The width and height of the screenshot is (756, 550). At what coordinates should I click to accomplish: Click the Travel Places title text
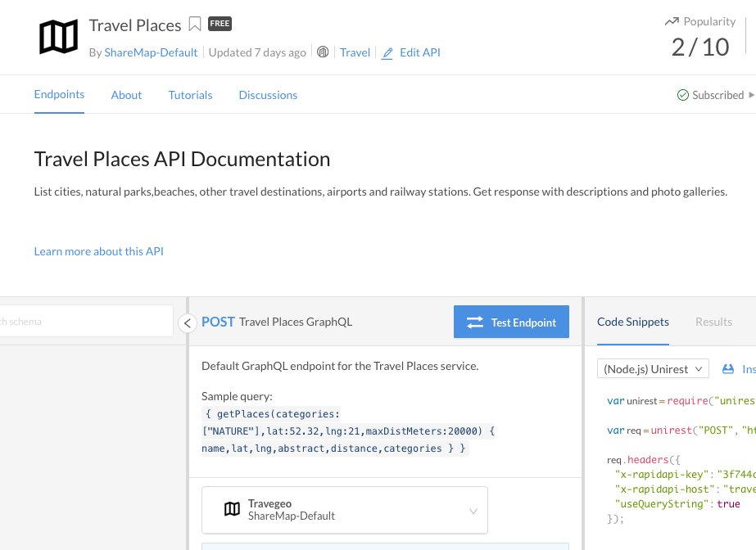[x=135, y=25]
